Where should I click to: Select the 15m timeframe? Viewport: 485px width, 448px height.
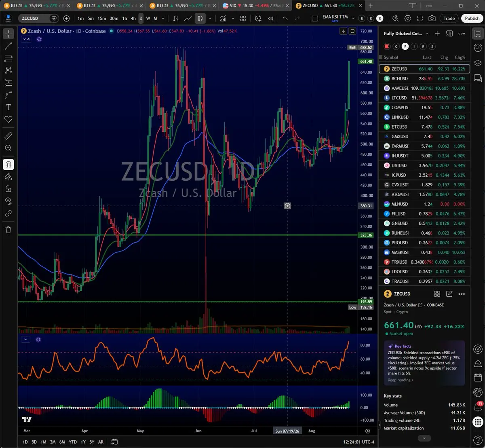click(102, 19)
